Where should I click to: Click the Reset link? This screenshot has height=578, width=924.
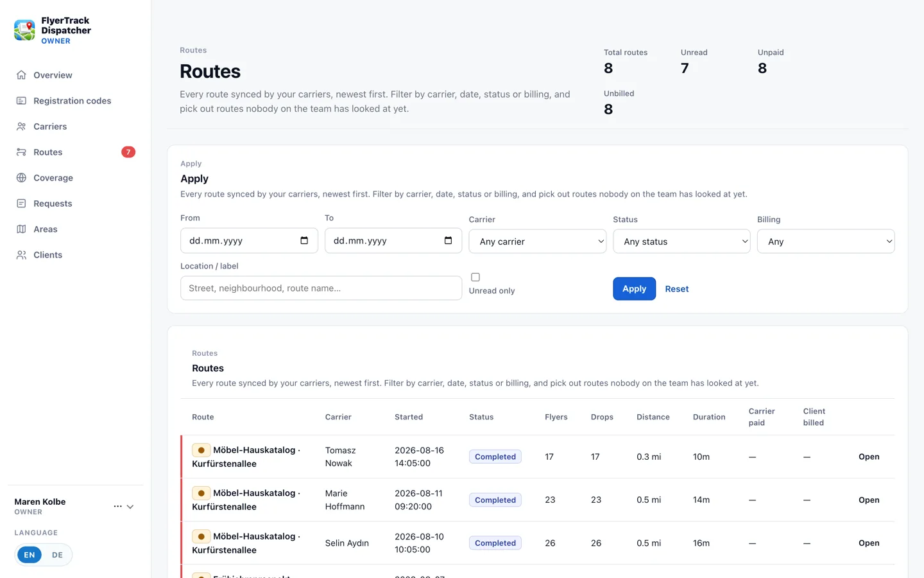677,289
